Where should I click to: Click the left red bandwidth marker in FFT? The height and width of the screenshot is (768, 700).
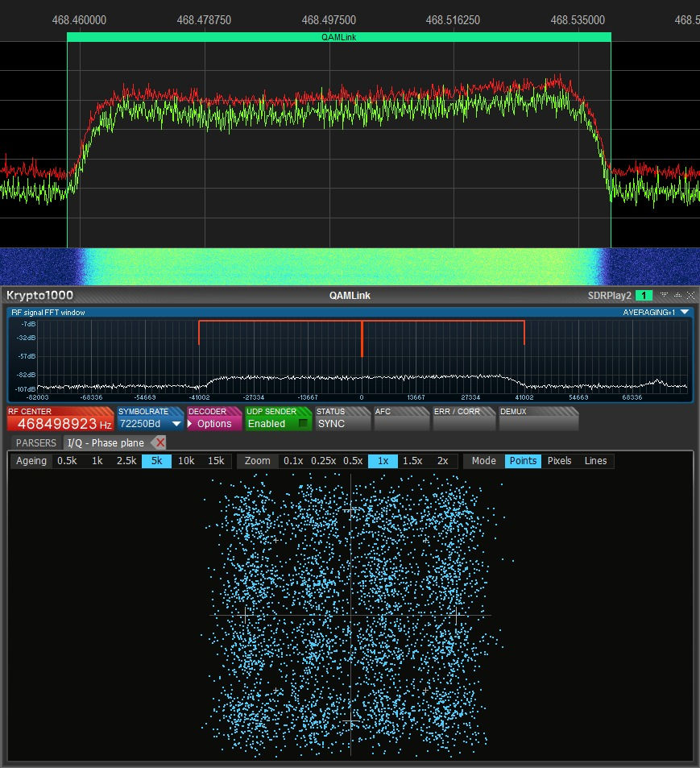pyautogui.click(x=199, y=333)
